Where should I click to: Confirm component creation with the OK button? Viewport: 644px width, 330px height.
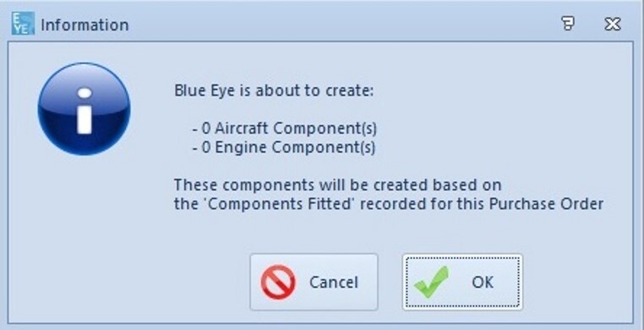pyautogui.click(x=462, y=282)
